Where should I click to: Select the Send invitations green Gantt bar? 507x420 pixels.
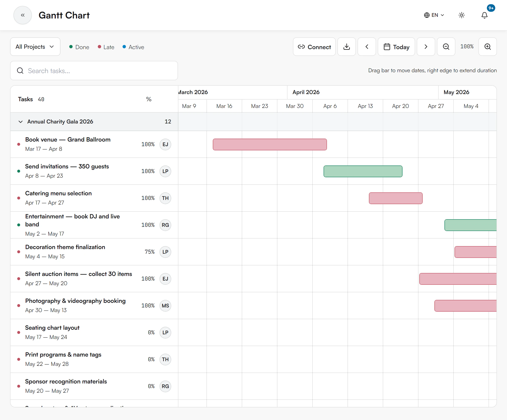(x=363, y=171)
